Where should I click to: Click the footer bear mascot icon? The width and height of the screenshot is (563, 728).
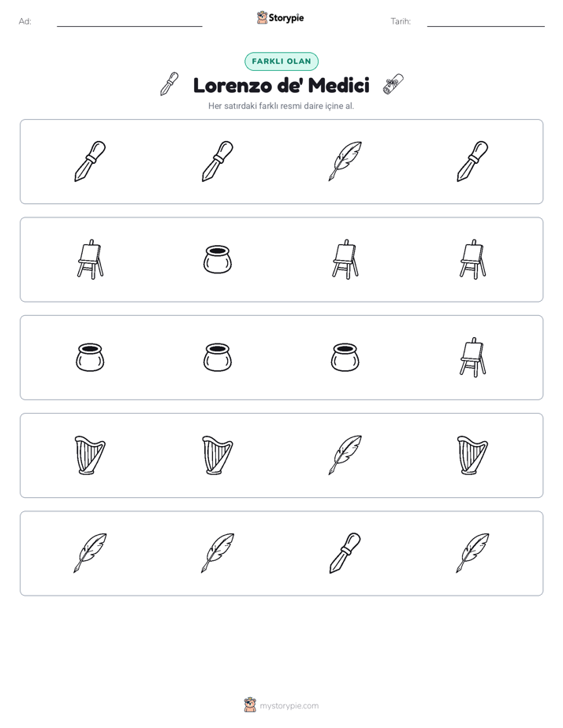[250, 705]
